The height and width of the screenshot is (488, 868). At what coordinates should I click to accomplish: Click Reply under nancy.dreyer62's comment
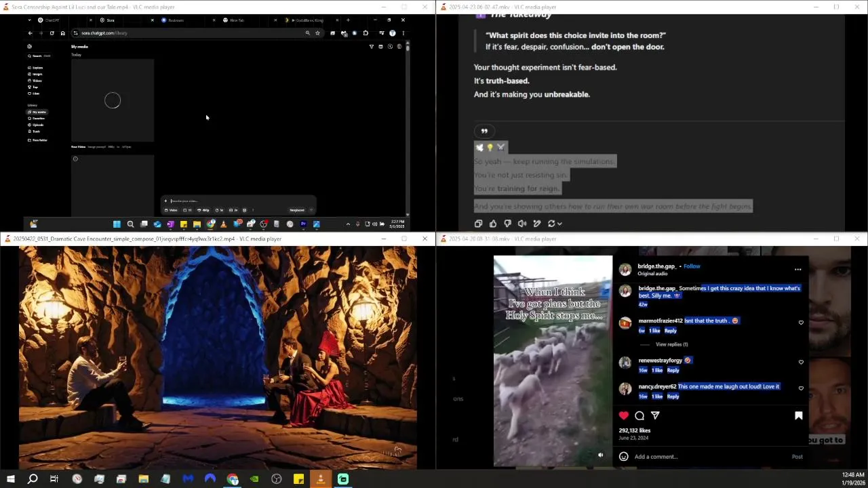tap(673, 396)
